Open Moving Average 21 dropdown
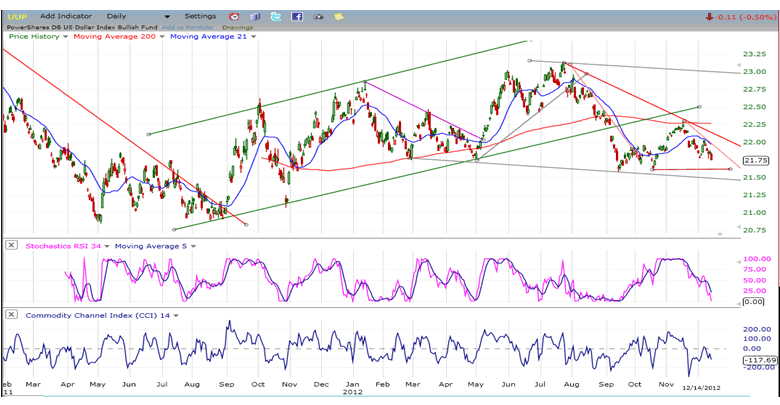This screenshot has height=405, width=780. 251,36
